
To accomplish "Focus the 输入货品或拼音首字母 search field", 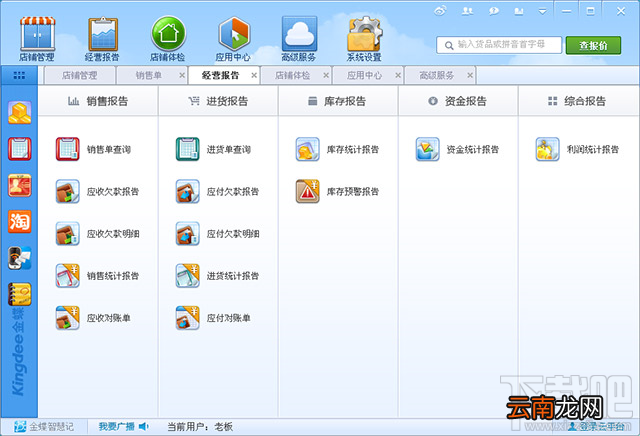I will tap(499, 45).
